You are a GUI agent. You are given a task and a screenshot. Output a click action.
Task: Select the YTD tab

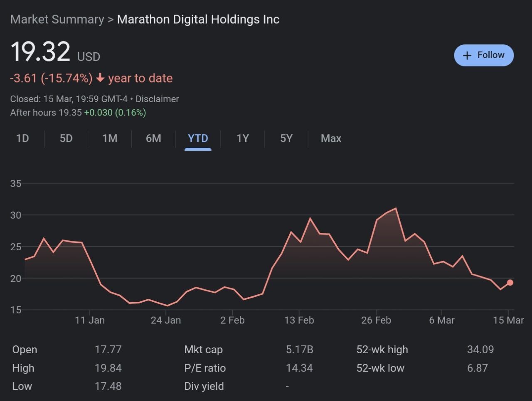point(198,138)
